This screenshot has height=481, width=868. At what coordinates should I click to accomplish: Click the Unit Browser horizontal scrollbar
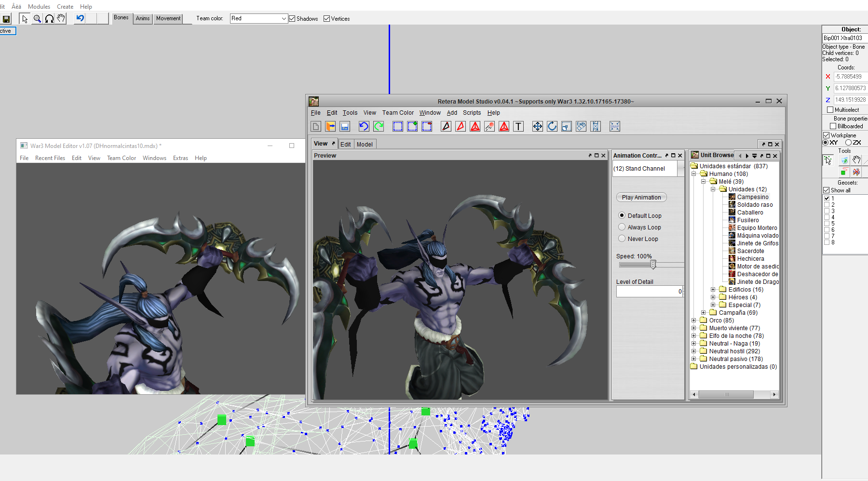(726, 394)
